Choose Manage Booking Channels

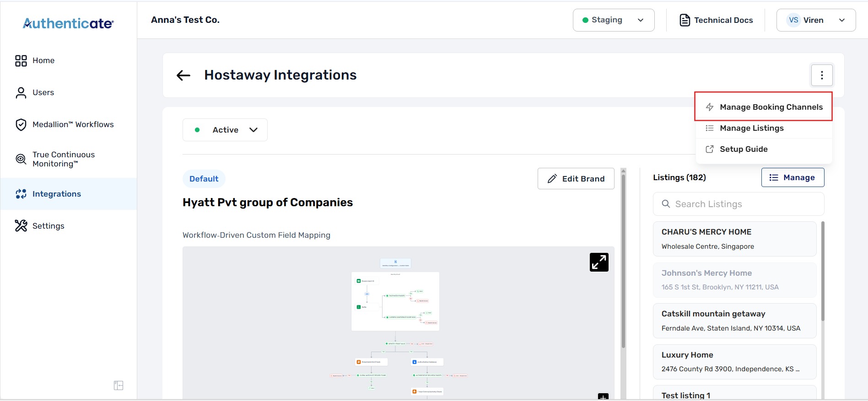[x=763, y=107]
